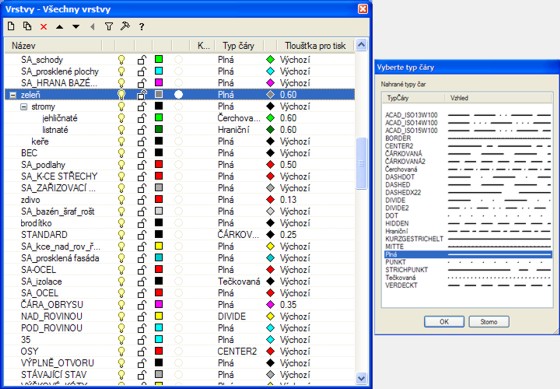Open line type Tečkovaná of SA_izolace
560x389 pixels.
(x=239, y=281)
